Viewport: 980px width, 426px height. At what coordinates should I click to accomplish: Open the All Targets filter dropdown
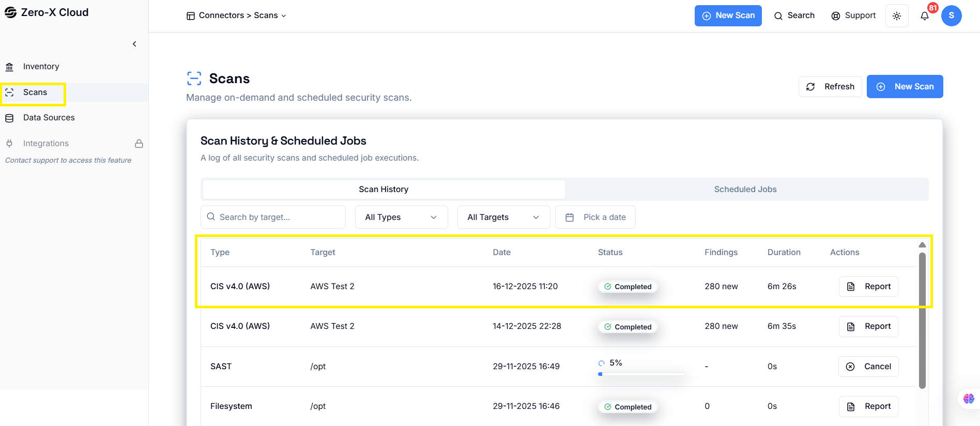pyautogui.click(x=503, y=217)
